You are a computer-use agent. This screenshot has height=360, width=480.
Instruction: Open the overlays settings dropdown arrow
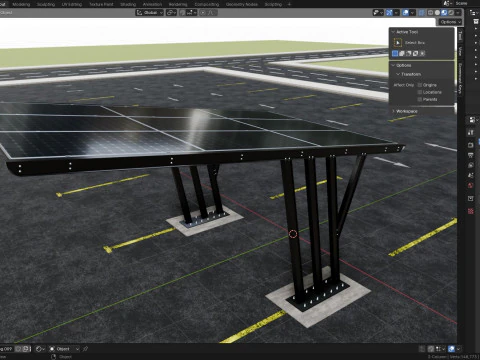[412, 13]
